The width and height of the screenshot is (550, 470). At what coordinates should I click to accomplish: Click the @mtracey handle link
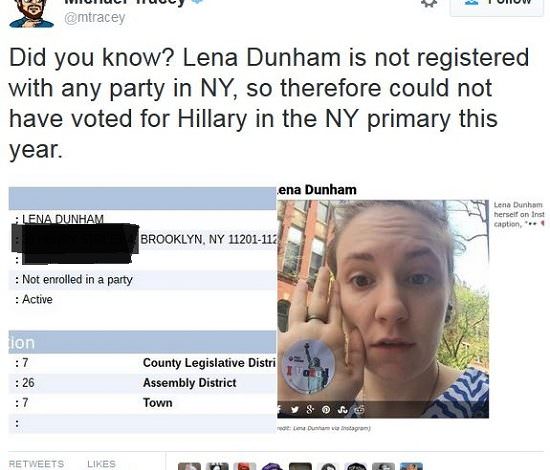[94, 18]
